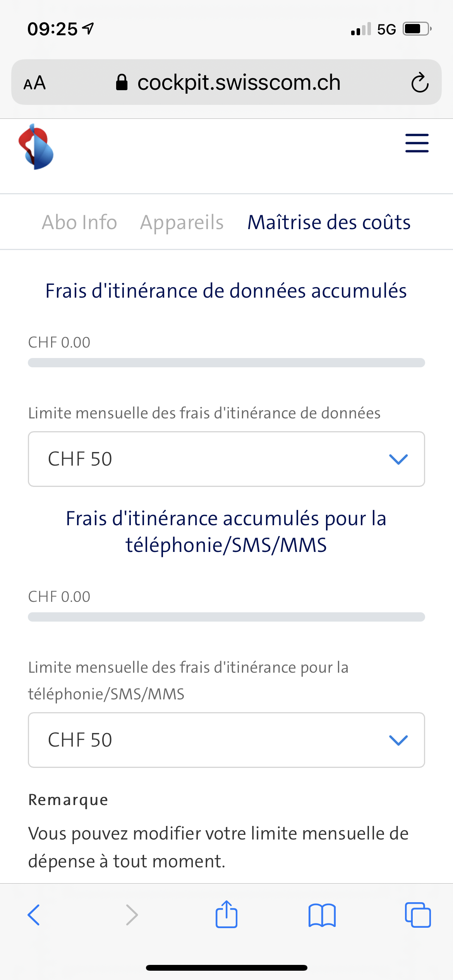The height and width of the screenshot is (980, 453).
Task: Tap the 09:25 status bar clock
Action: click(x=53, y=29)
